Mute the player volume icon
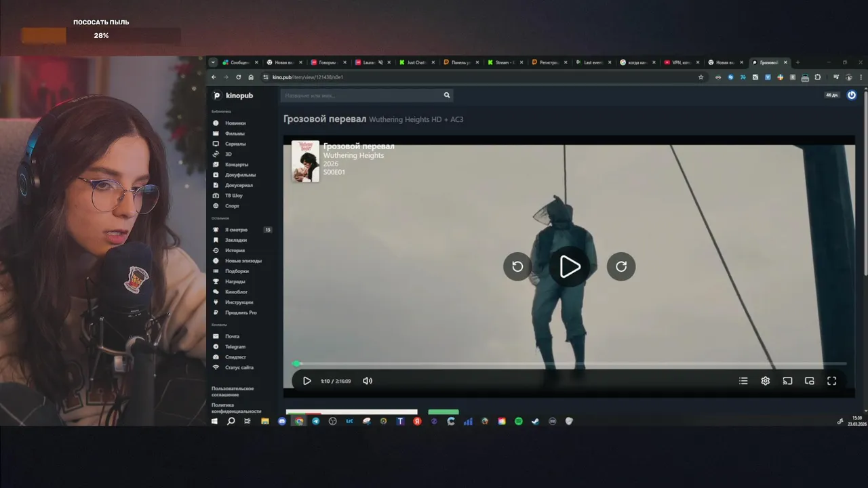Screen dimensions: 868x488 point(368,381)
